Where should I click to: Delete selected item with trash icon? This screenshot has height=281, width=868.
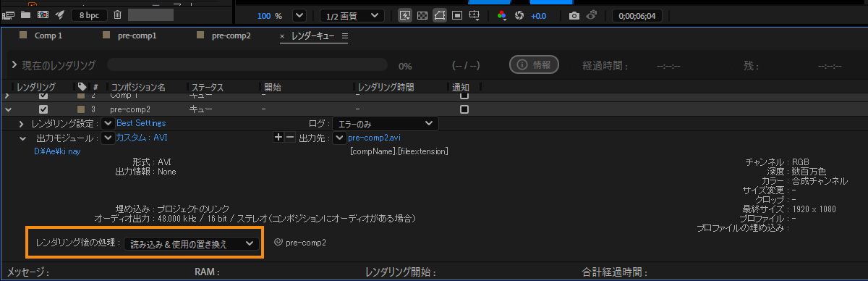(x=117, y=14)
